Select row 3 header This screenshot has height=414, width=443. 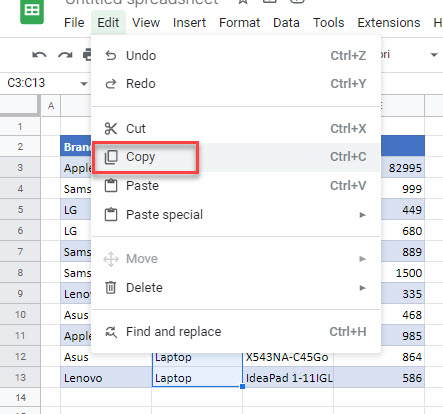coord(20,167)
